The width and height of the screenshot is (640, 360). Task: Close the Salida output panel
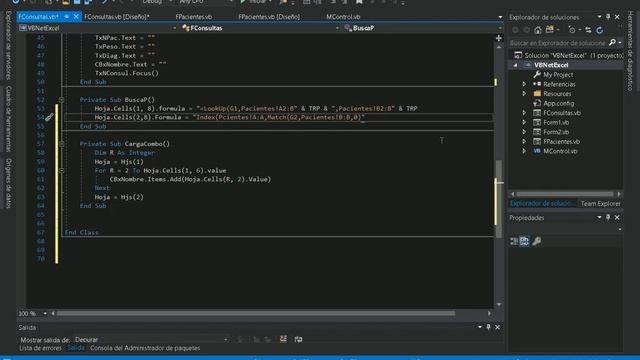(x=498, y=327)
